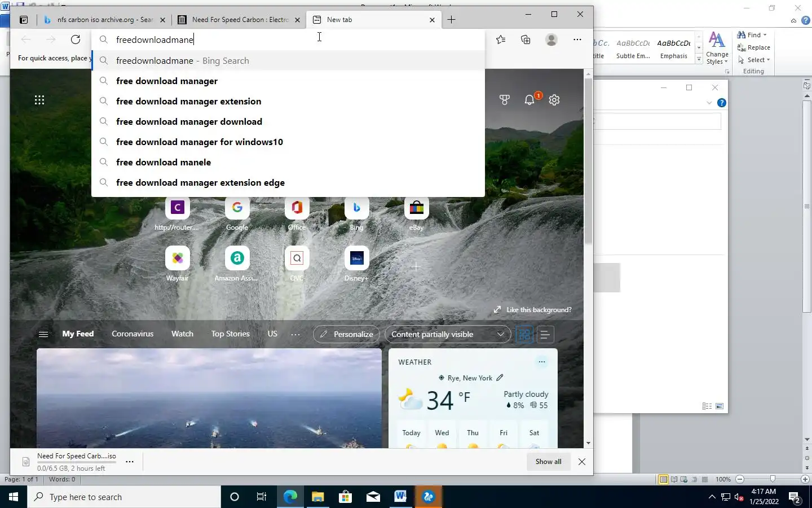Apply Emphasis style in Word
812x508 pixels.
[x=674, y=49]
